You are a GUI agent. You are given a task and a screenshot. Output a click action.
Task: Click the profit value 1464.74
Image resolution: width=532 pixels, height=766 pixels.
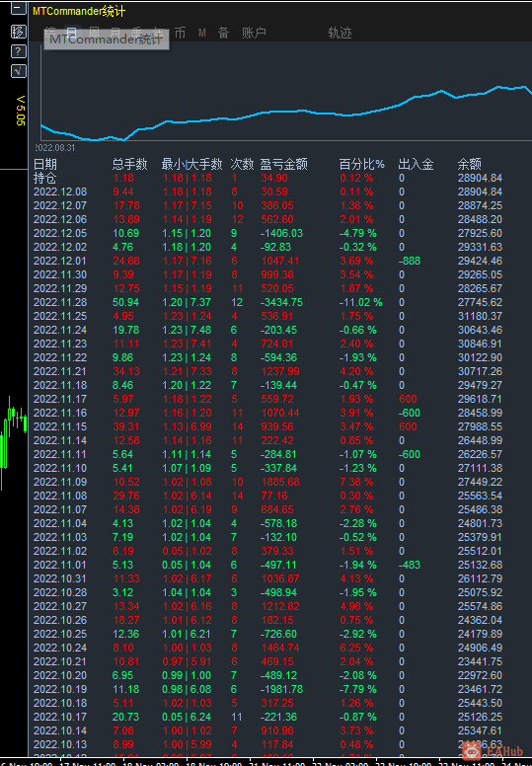pyautogui.click(x=280, y=648)
